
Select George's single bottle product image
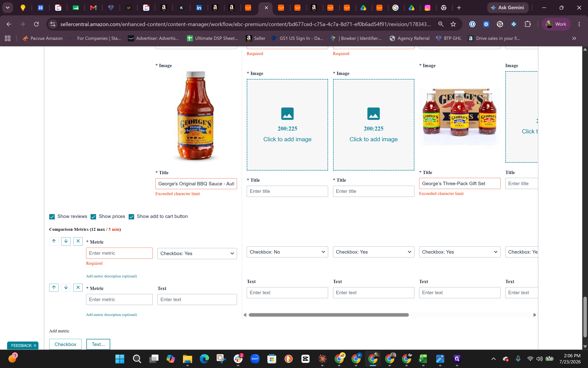(x=196, y=116)
